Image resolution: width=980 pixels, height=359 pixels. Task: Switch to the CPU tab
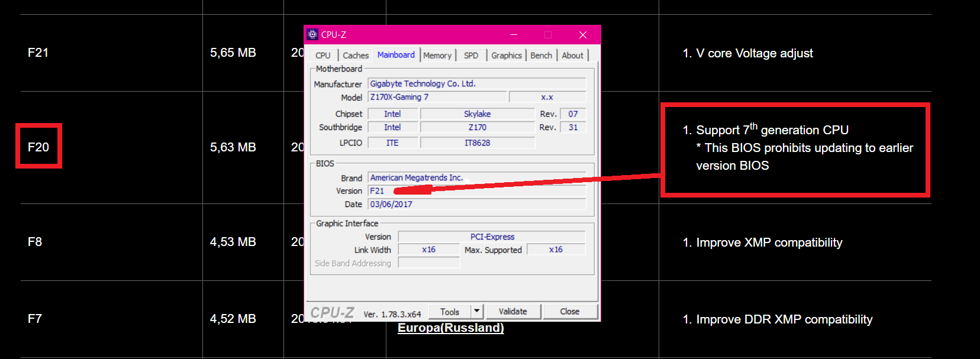(323, 55)
